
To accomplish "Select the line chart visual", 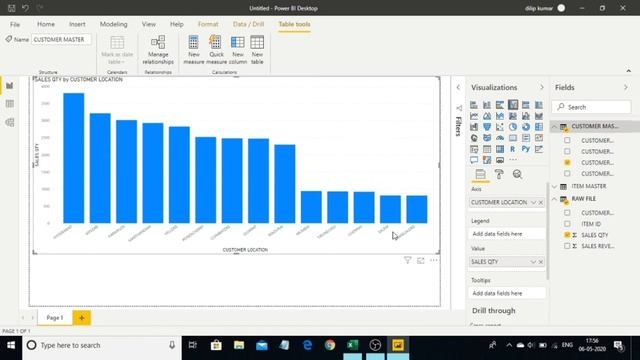I will [474, 116].
